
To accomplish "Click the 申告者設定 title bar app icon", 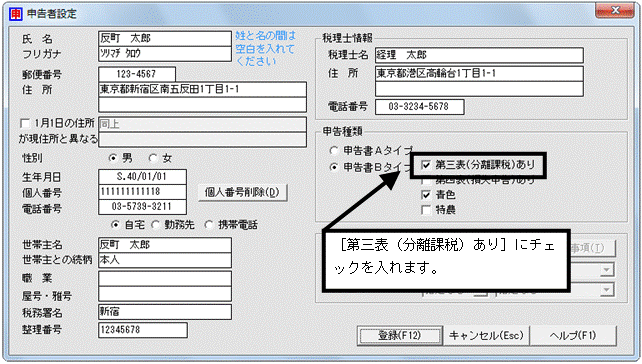I will coord(16,14).
